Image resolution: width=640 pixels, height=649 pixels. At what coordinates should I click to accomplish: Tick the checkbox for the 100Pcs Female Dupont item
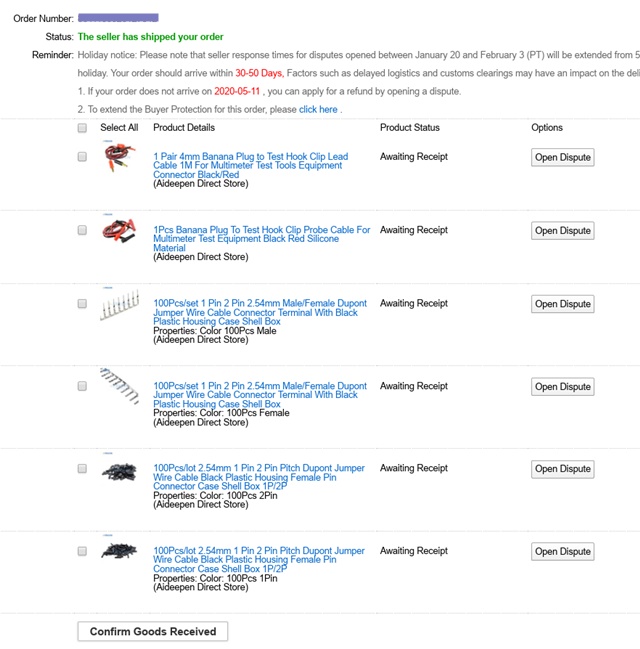(x=82, y=386)
